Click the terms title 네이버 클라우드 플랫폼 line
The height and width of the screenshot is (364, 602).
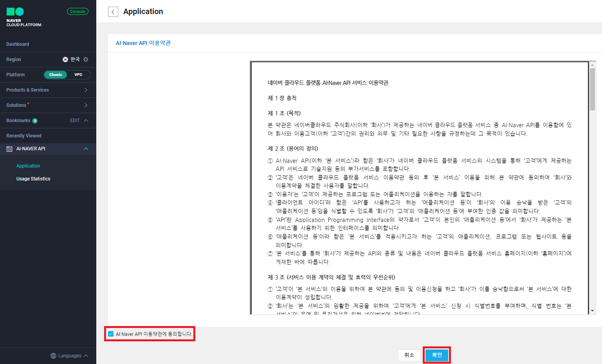(x=328, y=83)
